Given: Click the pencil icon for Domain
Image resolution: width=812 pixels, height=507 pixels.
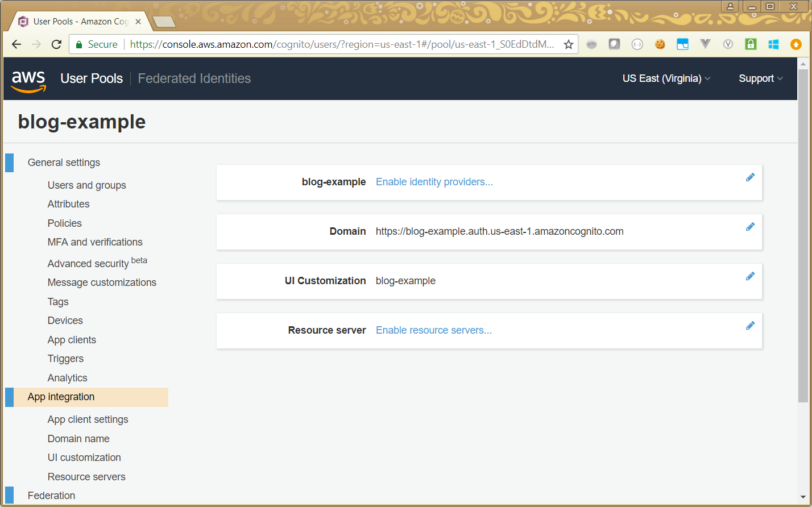Looking at the screenshot, I should (750, 227).
